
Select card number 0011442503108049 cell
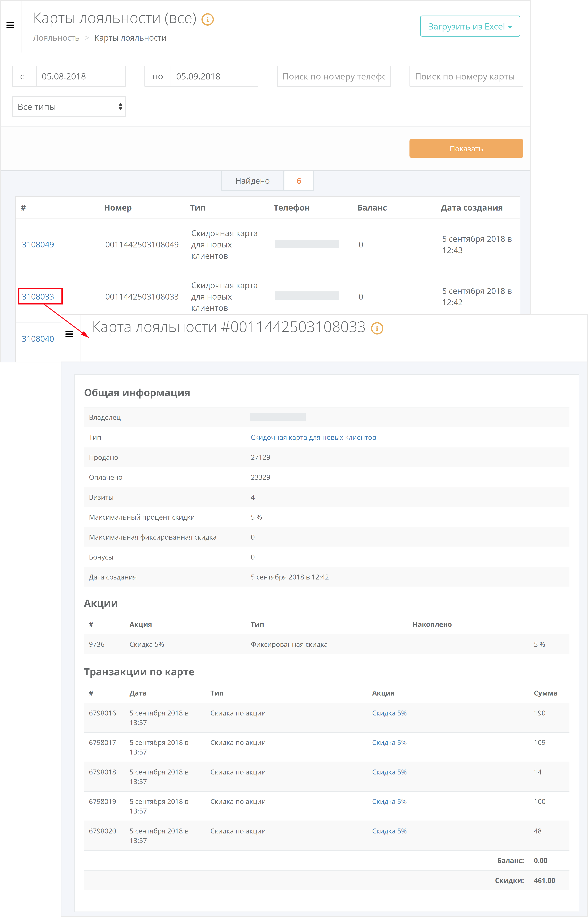[x=142, y=244]
